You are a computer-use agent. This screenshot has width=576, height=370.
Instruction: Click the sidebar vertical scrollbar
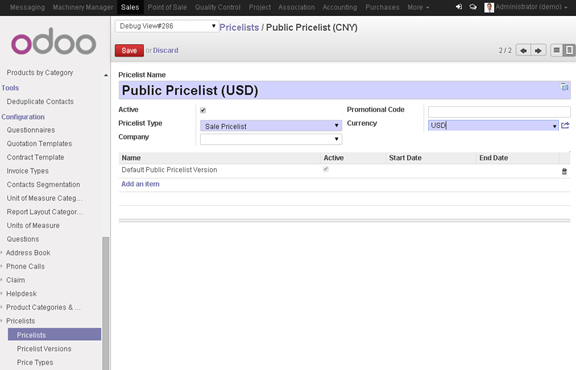(105, 303)
